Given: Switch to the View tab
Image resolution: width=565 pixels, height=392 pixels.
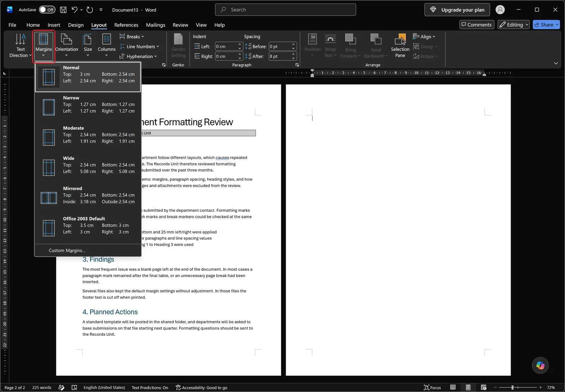Looking at the screenshot, I should click(201, 25).
